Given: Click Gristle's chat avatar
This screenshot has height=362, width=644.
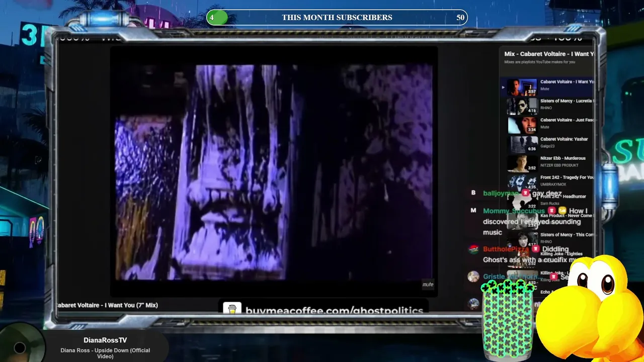Looking at the screenshot, I should pyautogui.click(x=473, y=277).
